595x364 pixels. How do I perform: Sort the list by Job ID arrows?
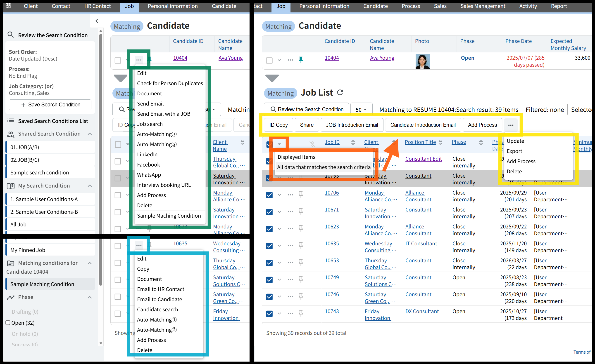353,142
